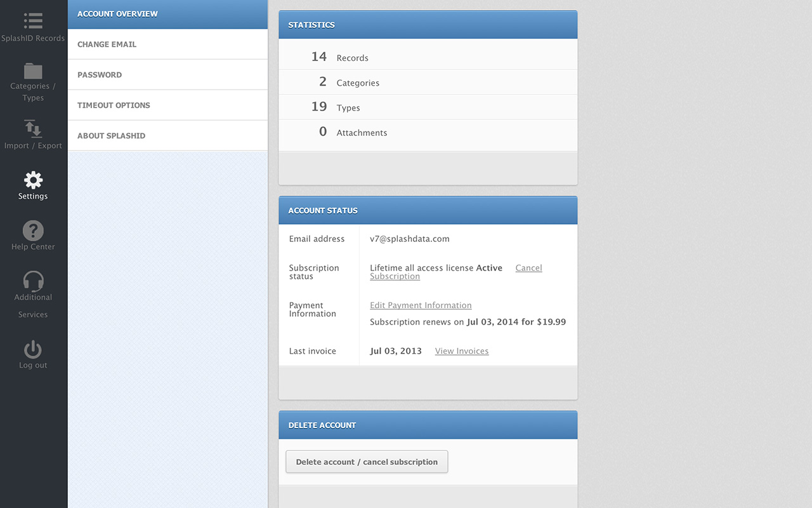Open SplashID Records from the sidebar
Image resolution: width=812 pixels, height=508 pixels.
point(33,25)
